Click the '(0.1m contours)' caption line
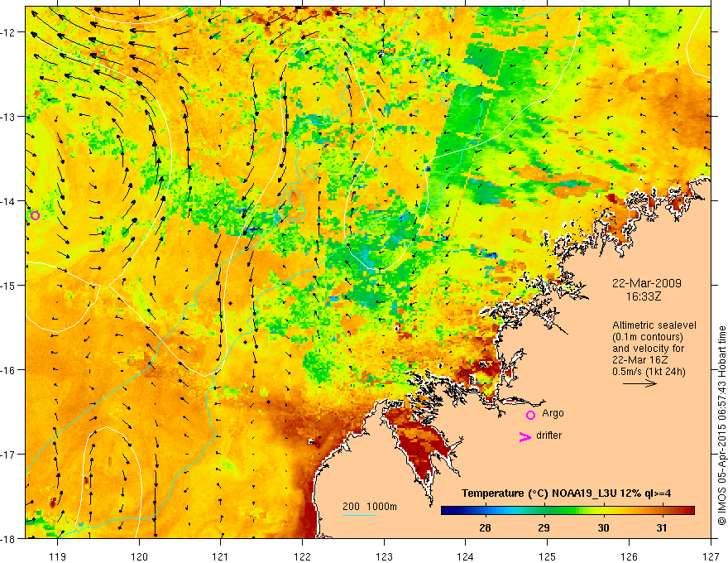The width and height of the screenshot is (728, 563). click(648, 337)
